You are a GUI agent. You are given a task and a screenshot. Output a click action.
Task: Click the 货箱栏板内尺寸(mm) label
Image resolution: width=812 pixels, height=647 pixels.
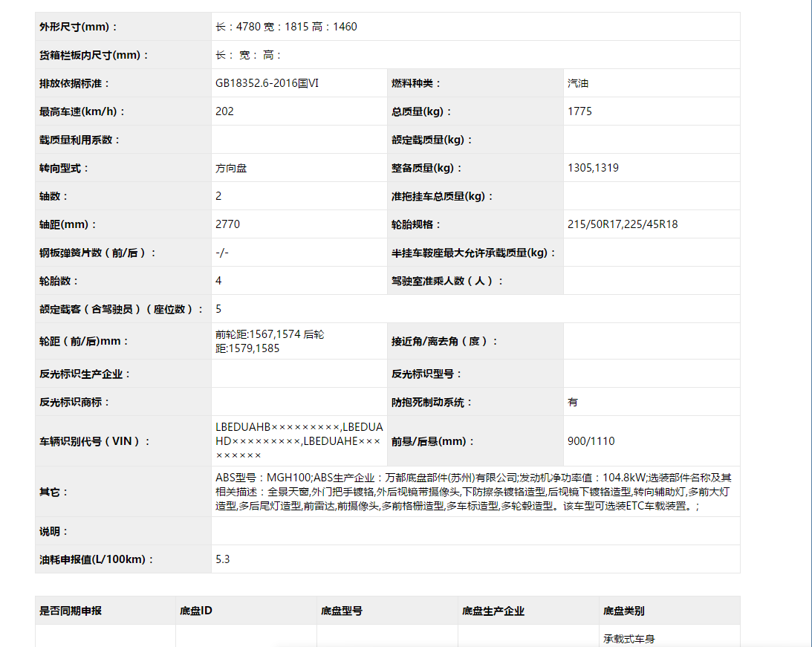click(94, 55)
